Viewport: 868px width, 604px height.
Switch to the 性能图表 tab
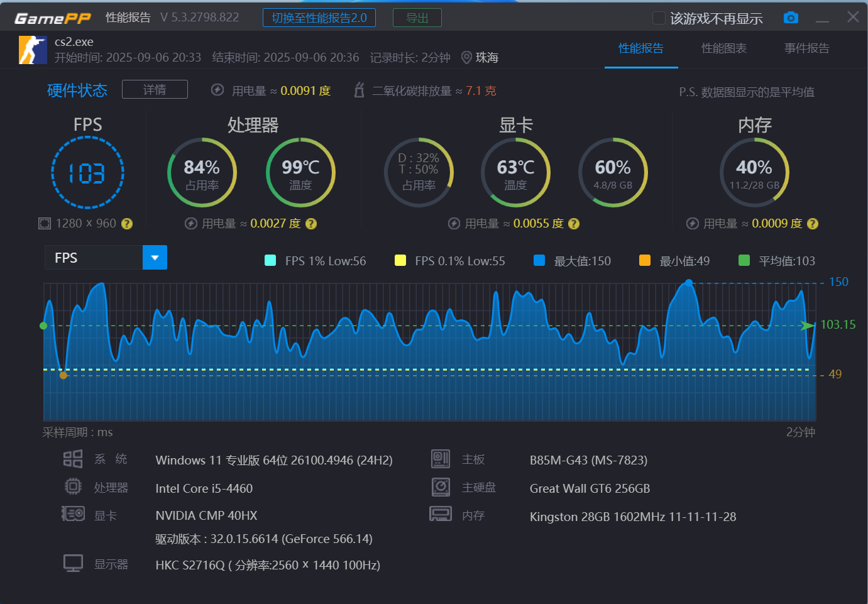pos(724,48)
